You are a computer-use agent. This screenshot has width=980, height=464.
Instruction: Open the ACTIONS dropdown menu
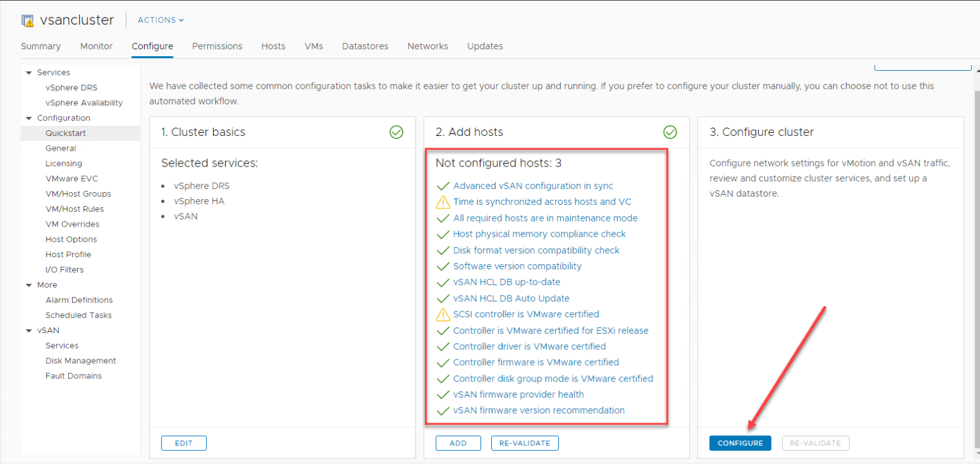(x=160, y=20)
